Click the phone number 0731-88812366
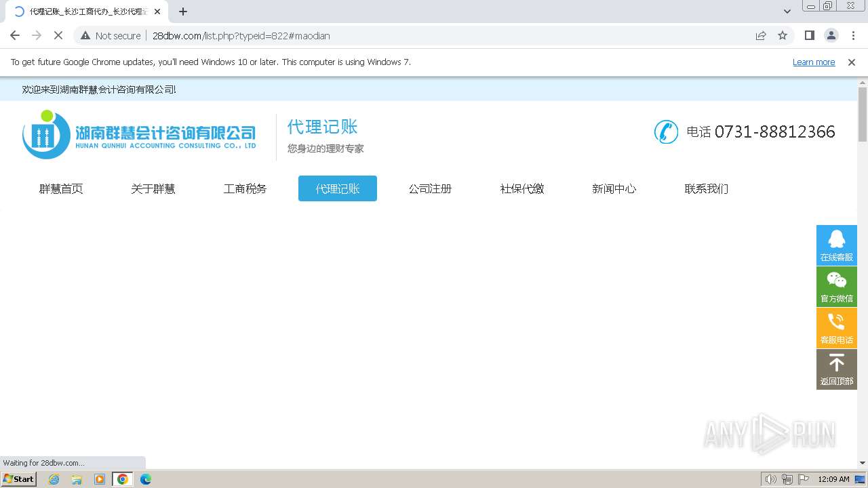 pos(775,131)
